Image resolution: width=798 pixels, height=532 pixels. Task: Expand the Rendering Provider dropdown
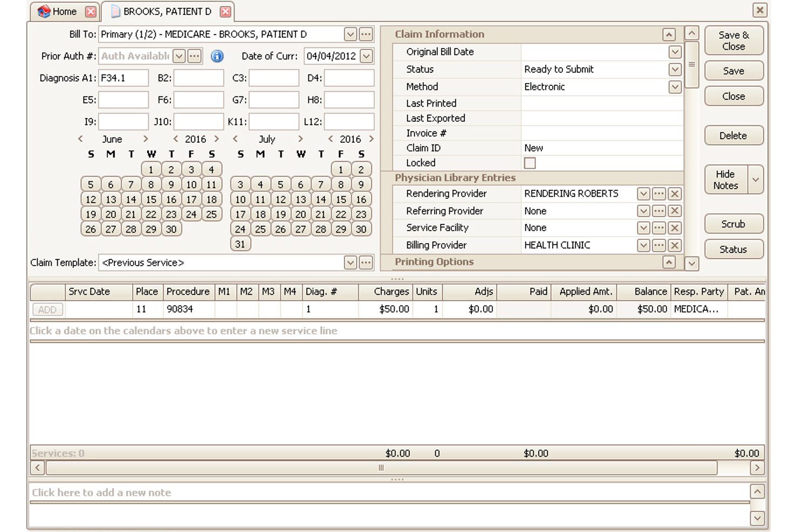pos(643,194)
